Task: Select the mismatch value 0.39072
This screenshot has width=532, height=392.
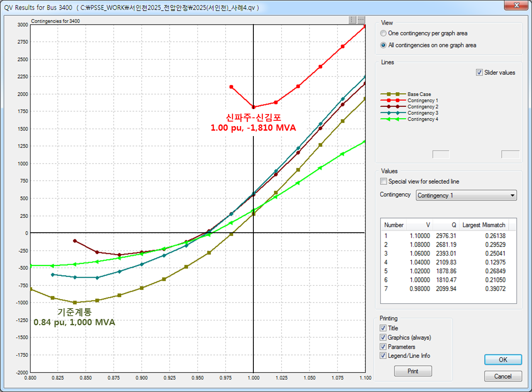Action: [x=495, y=289]
